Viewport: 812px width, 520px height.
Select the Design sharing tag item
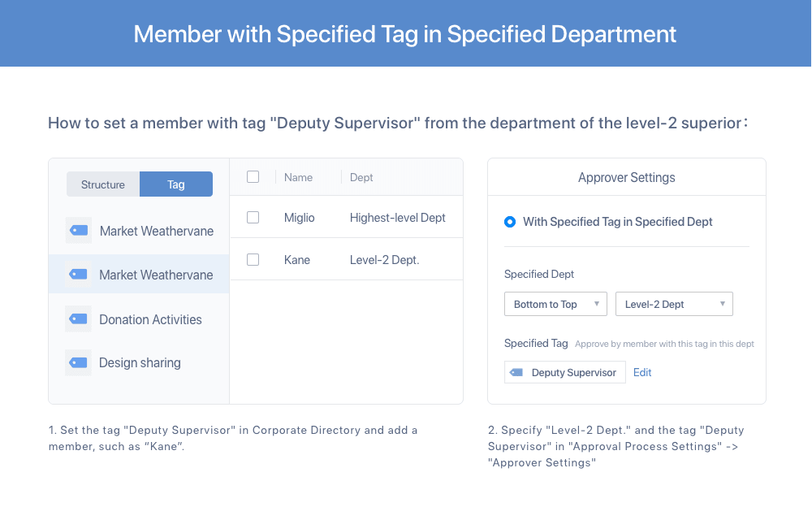139,362
